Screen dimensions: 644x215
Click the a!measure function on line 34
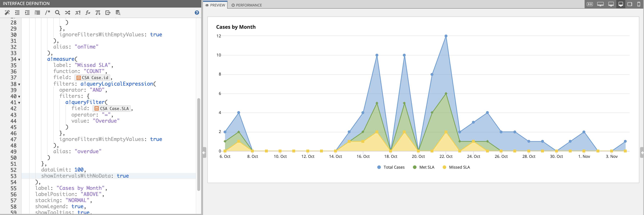click(x=61, y=59)
